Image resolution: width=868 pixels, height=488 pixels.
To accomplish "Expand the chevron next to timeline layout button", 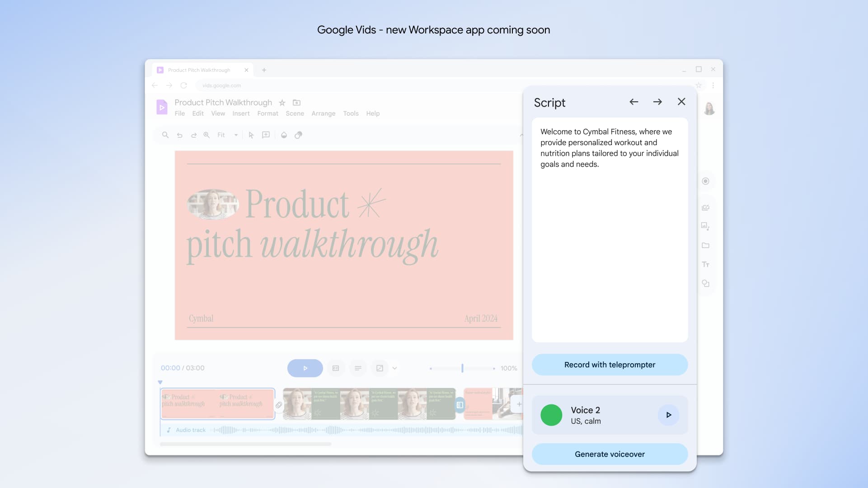I will pos(394,368).
